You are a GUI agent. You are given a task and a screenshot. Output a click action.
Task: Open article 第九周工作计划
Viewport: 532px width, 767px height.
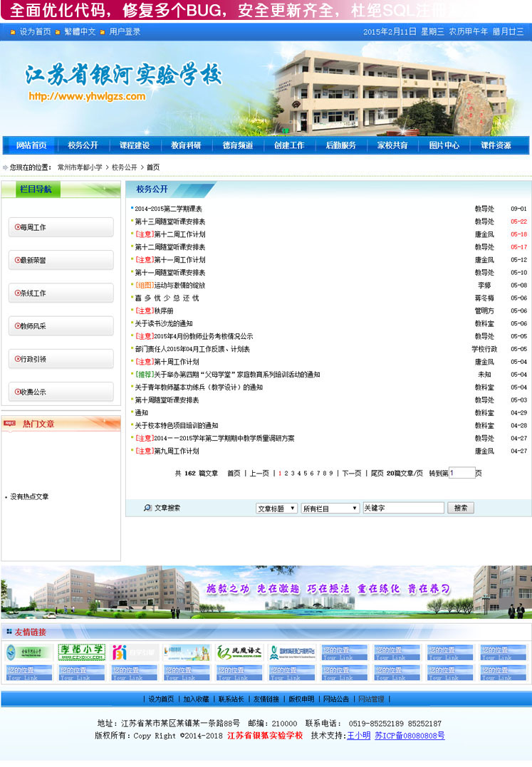coord(177,451)
